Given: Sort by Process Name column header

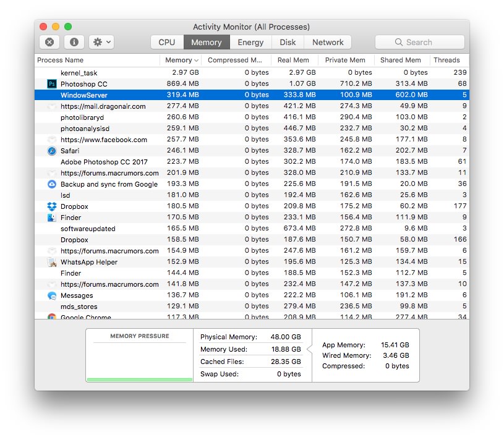Looking at the screenshot, I should point(97,60).
